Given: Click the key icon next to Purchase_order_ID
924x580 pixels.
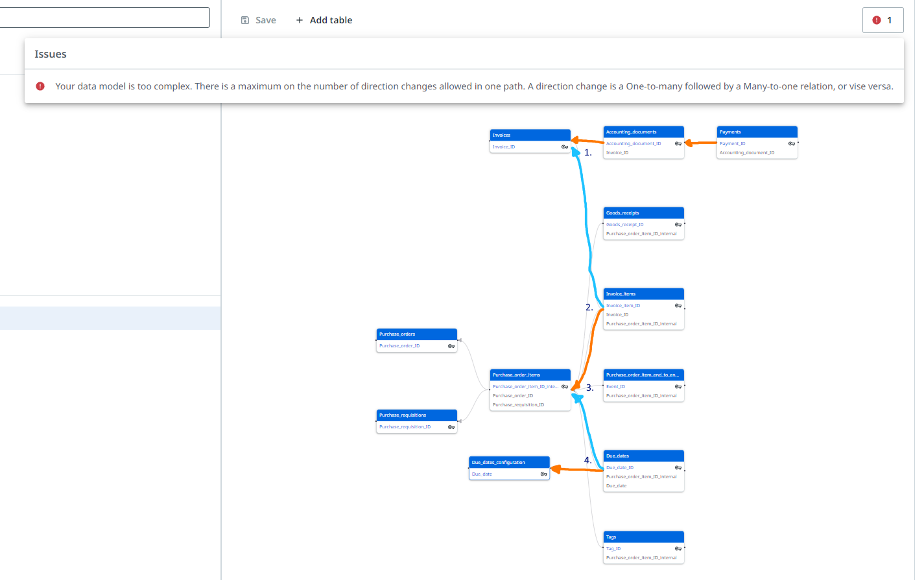Looking at the screenshot, I should pos(451,346).
